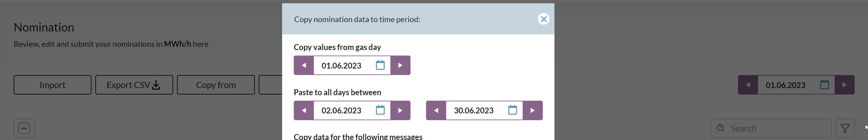This screenshot has height=140, width=868.
Task: Open the filter funnel icon
Action: pos(844,128)
